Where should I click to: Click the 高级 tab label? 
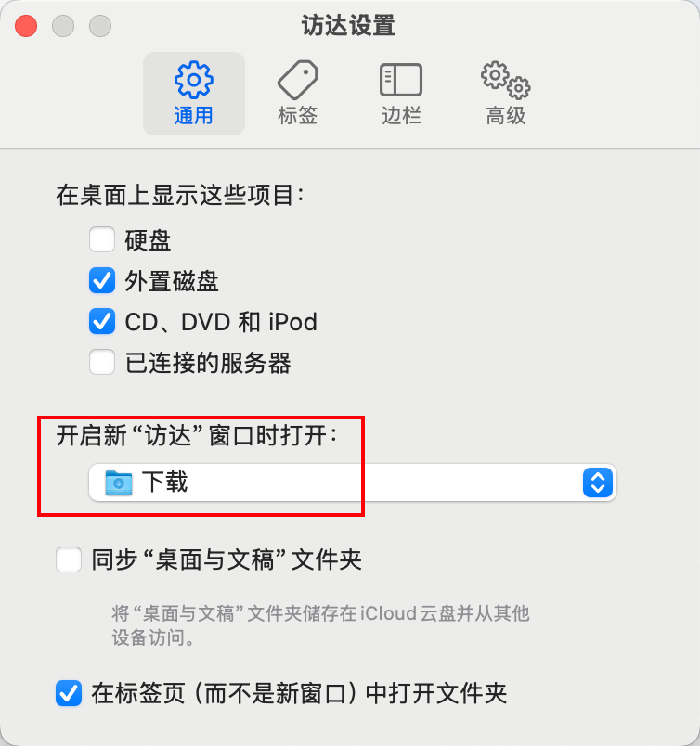[x=505, y=116]
